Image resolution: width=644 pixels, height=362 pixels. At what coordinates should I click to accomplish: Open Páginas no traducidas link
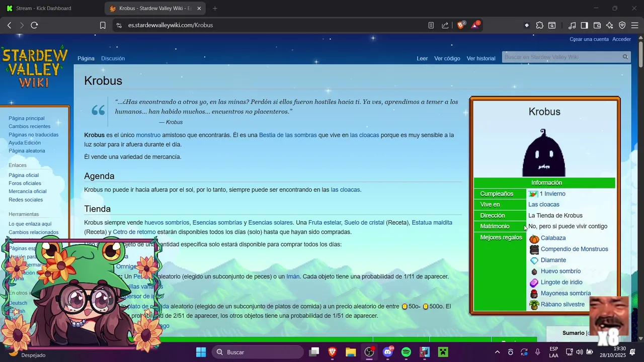click(33, 135)
